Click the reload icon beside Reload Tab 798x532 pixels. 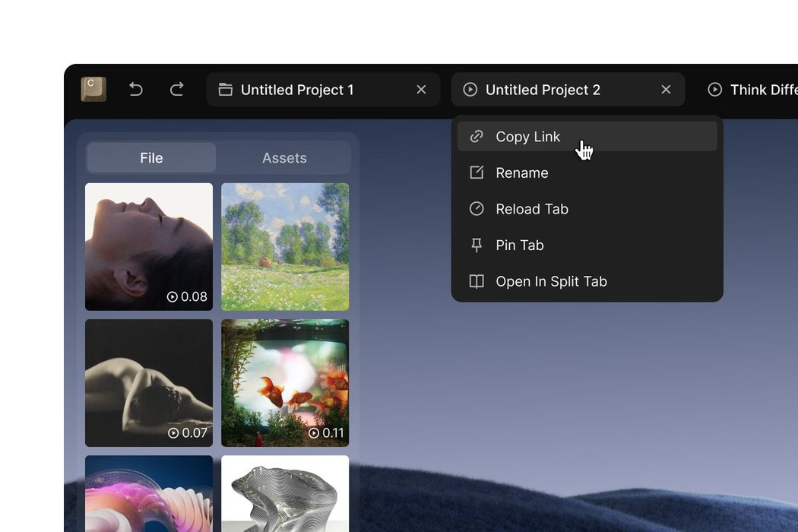click(477, 209)
